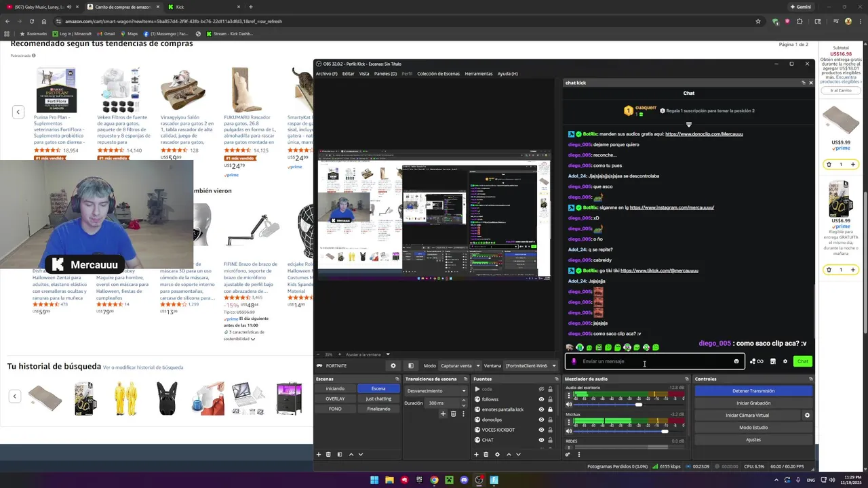Open Kick chat shop icon
The width and height of the screenshot is (868, 488).
772,361
